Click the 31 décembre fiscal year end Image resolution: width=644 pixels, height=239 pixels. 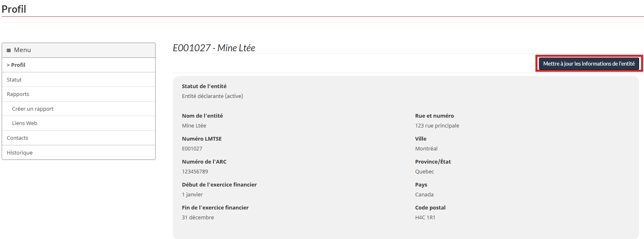(198, 217)
